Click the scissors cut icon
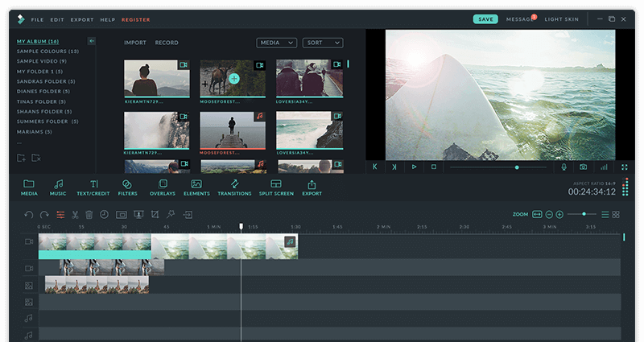Viewport: 644px width, 342px height. pos(75,214)
